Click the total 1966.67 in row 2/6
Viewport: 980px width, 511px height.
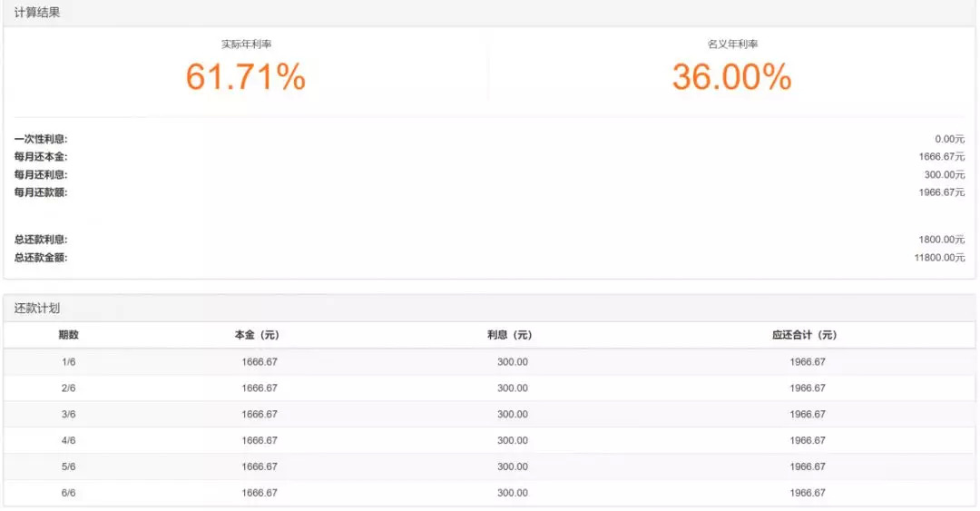(x=808, y=388)
